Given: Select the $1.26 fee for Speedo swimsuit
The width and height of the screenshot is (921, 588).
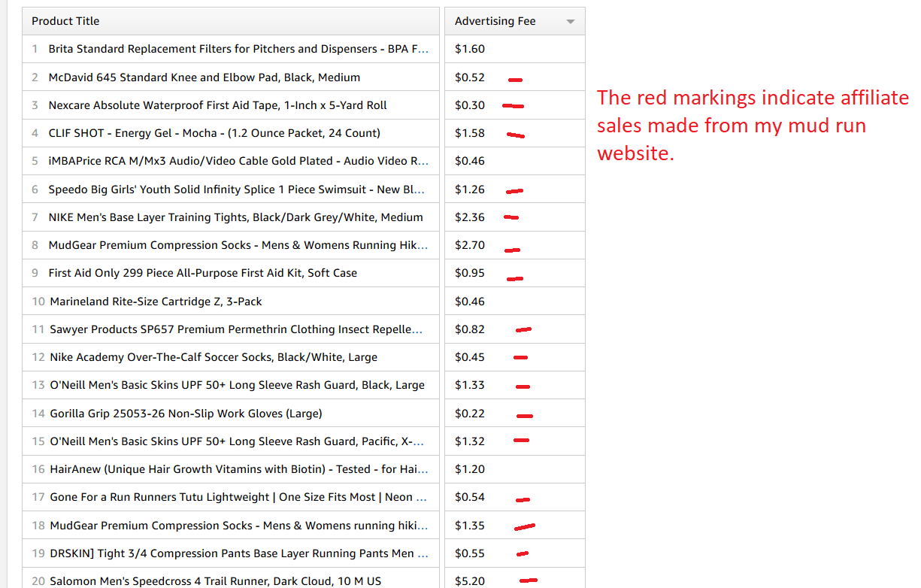Looking at the screenshot, I should tap(470, 189).
